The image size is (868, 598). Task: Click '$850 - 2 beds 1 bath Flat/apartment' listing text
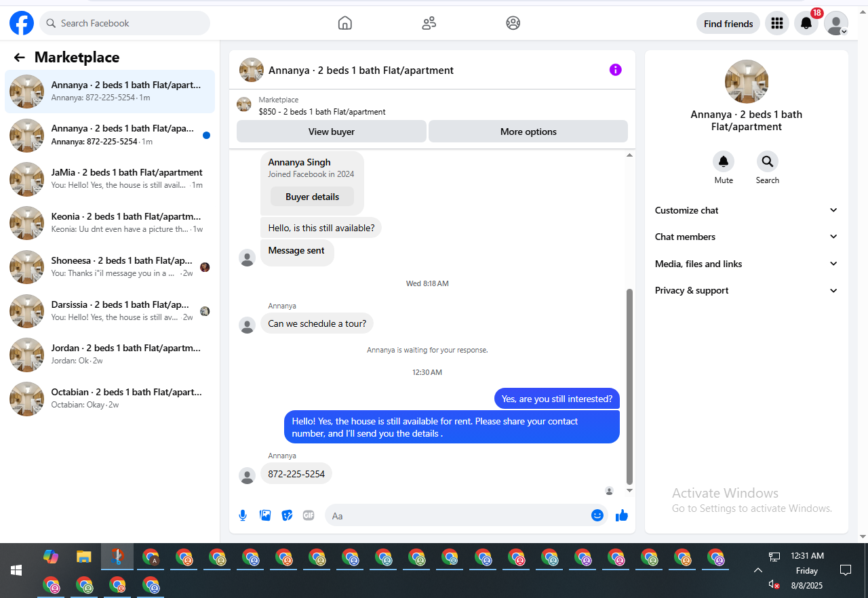[322, 112]
